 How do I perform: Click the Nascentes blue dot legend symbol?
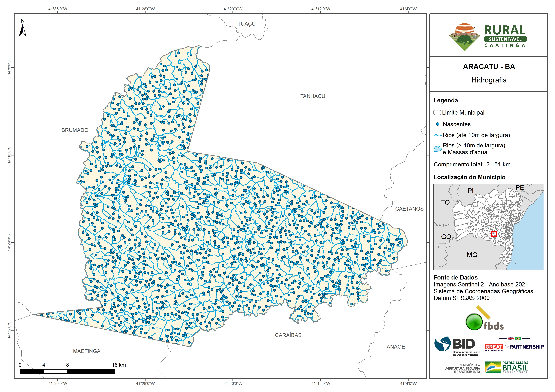[437, 124]
